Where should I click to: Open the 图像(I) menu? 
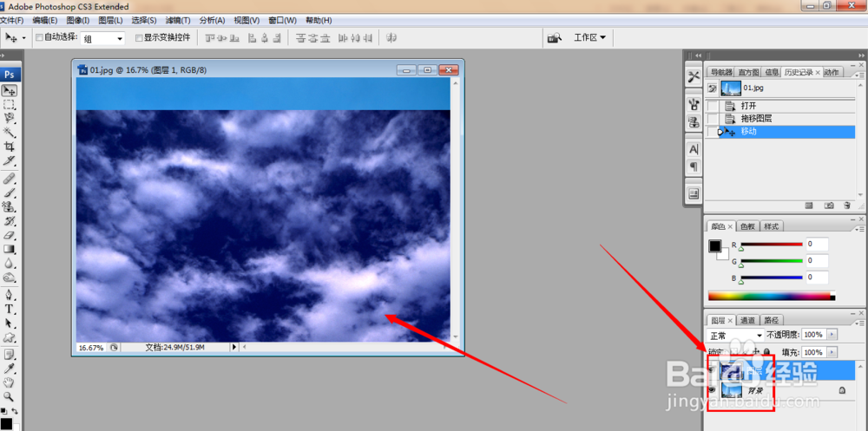point(78,21)
